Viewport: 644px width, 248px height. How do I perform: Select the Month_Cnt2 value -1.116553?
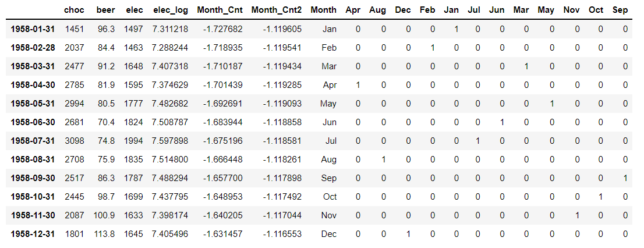coord(282,234)
